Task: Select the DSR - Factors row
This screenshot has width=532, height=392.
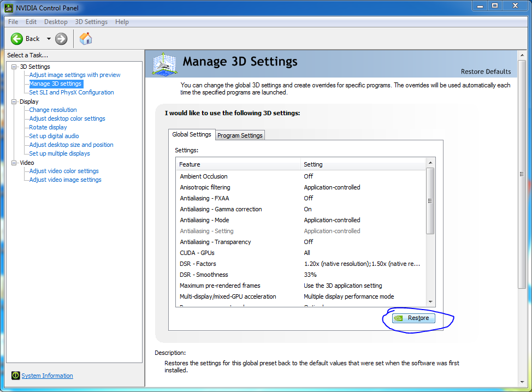Action: 301,264
